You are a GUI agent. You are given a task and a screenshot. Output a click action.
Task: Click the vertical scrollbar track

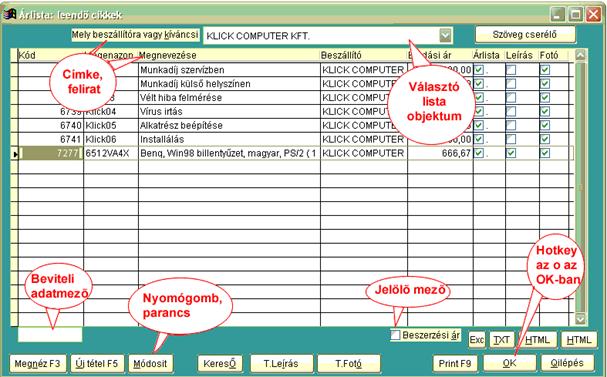[x=580, y=187]
